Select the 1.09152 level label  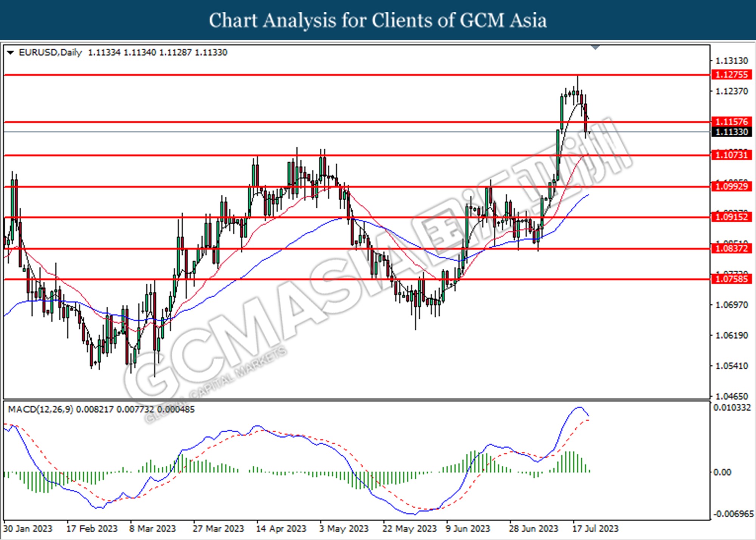[x=731, y=217]
